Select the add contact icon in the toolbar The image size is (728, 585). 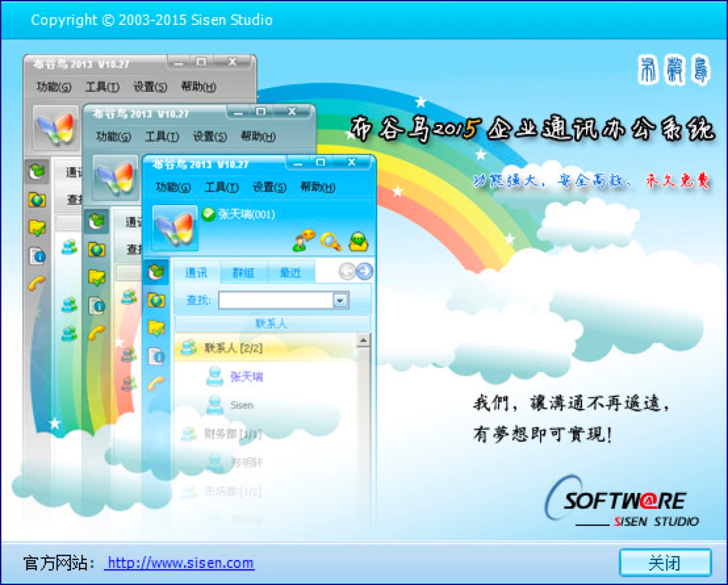coord(305,241)
